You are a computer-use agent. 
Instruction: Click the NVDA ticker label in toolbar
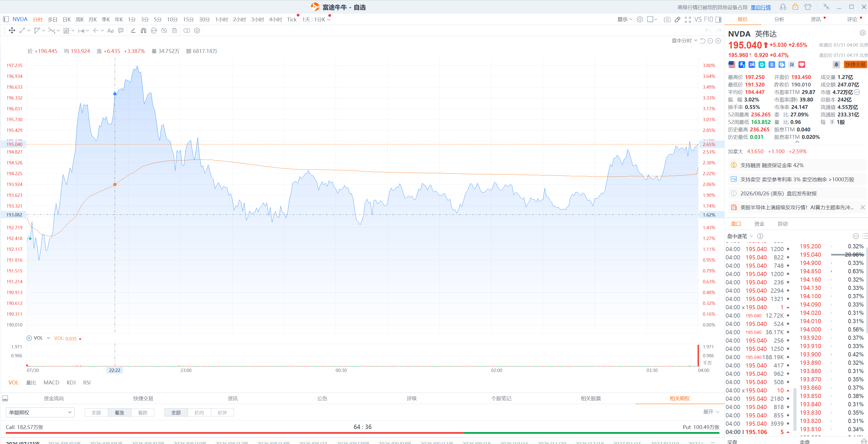[x=20, y=19]
